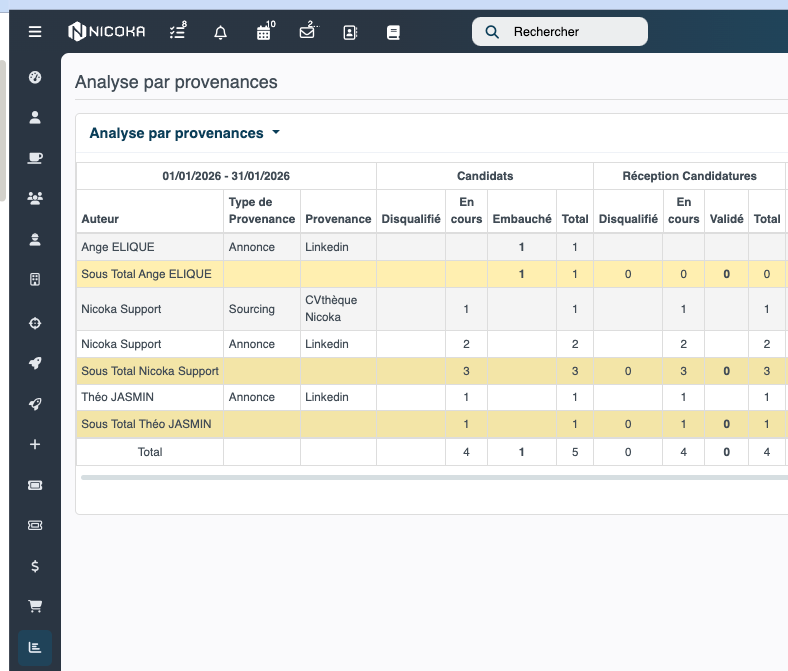Click the Auteur column header
The height and width of the screenshot is (671, 788).
(x=100, y=219)
